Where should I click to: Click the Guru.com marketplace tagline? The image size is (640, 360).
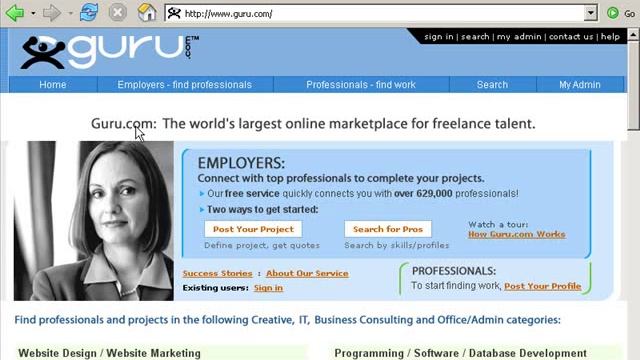tap(313, 123)
